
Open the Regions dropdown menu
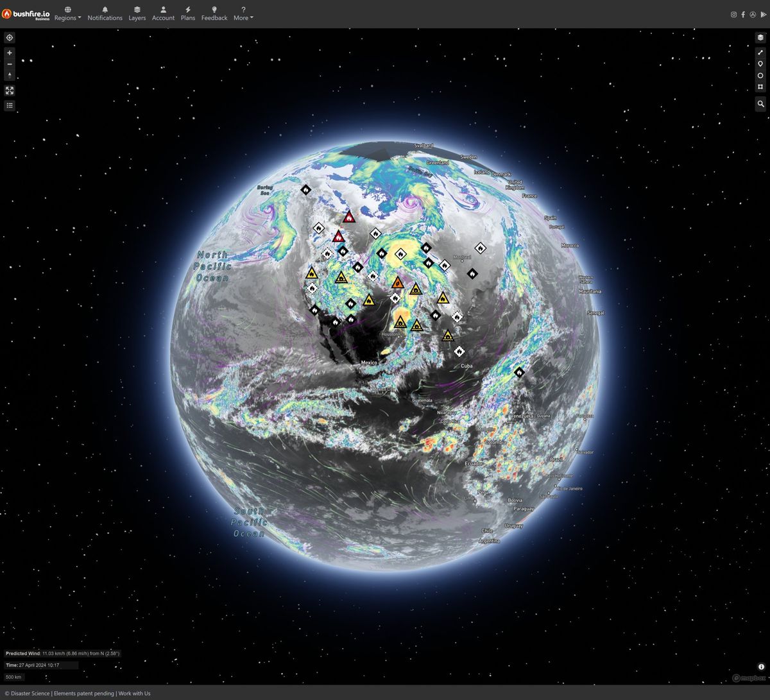pos(67,13)
